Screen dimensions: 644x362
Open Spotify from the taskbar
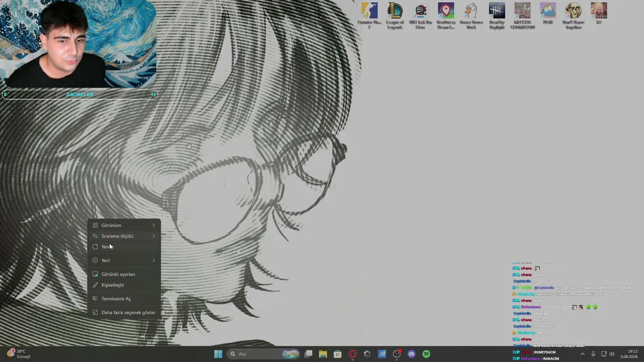coord(426,354)
